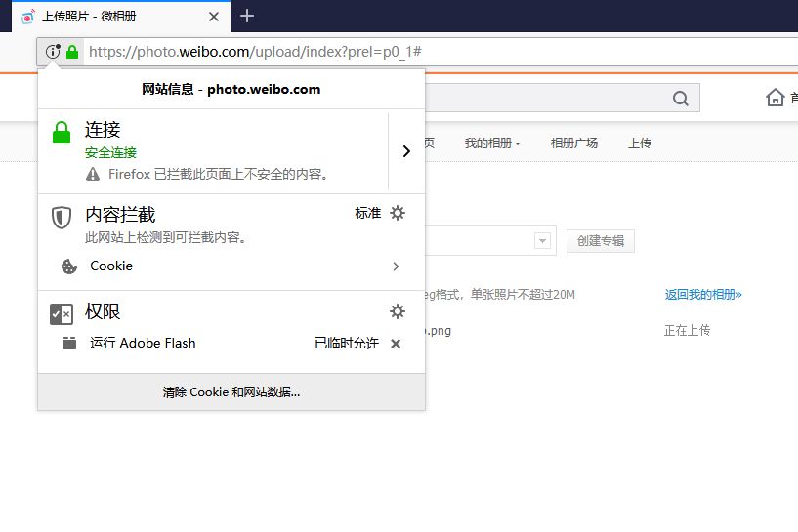Viewport: 798px width, 532px height.
Task: Click the URL text in the address bar
Action: coord(255,52)
